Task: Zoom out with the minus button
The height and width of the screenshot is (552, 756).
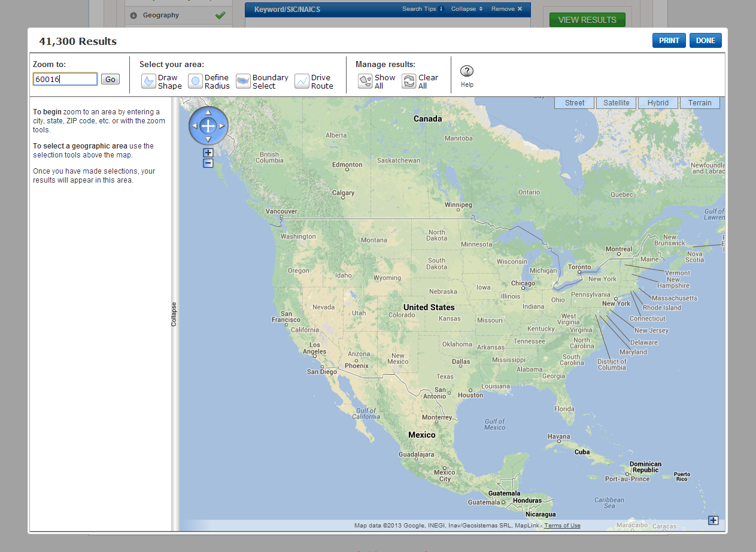Action: [208, 163]
